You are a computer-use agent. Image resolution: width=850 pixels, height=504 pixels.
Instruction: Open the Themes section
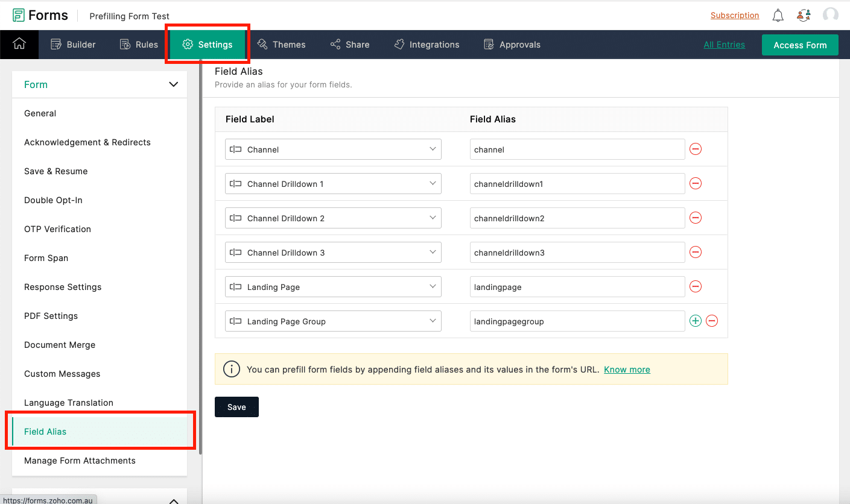click(282, 44)
